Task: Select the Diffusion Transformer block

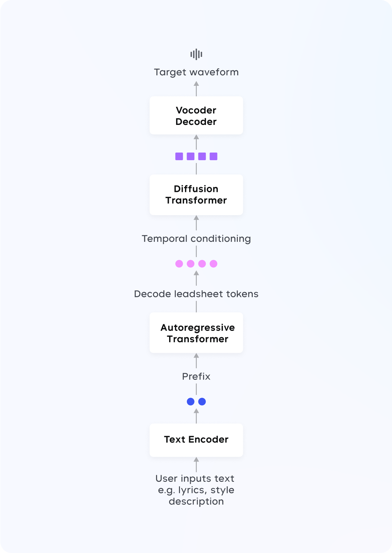Action: pyautogui.click(x=196, y=195)
